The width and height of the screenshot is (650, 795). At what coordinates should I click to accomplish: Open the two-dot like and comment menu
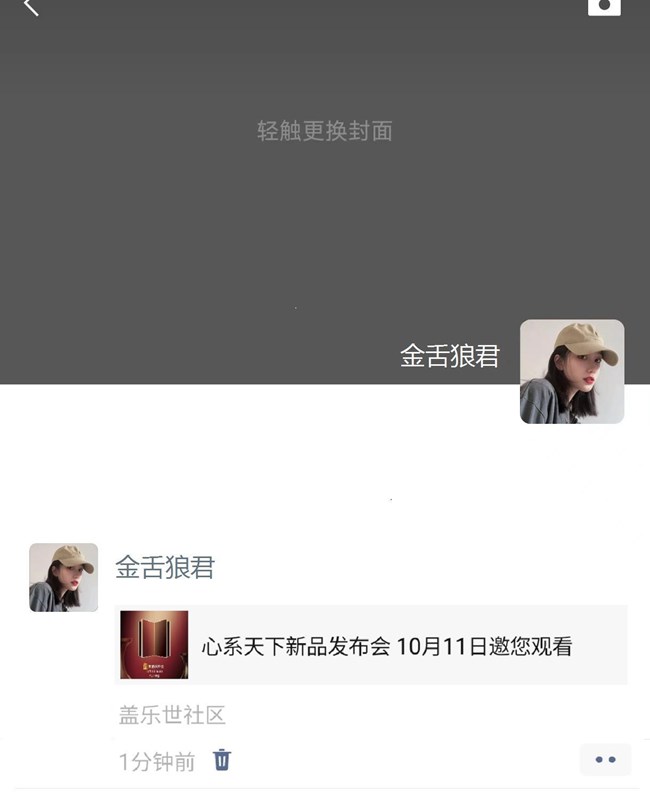(605, 760)
